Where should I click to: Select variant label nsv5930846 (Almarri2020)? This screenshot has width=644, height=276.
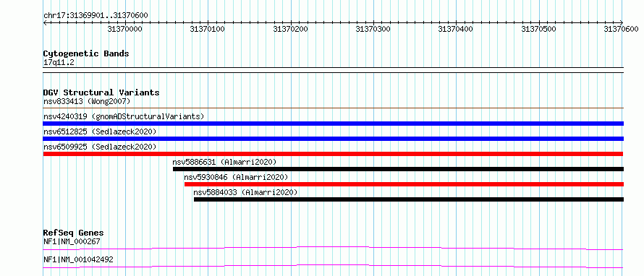(236, 177)
